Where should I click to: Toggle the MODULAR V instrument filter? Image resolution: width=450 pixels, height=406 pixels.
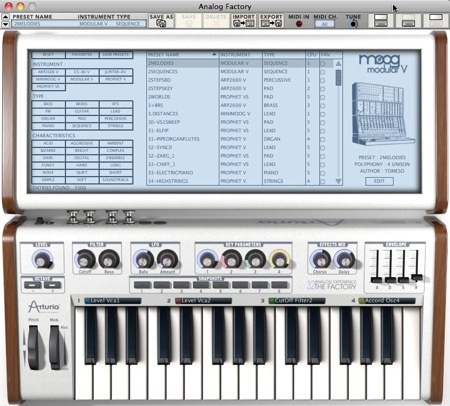click(82, 79)
